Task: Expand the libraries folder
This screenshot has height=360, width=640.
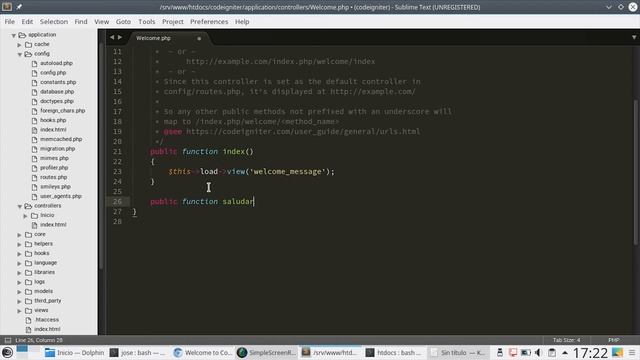Action: point(20,273)
